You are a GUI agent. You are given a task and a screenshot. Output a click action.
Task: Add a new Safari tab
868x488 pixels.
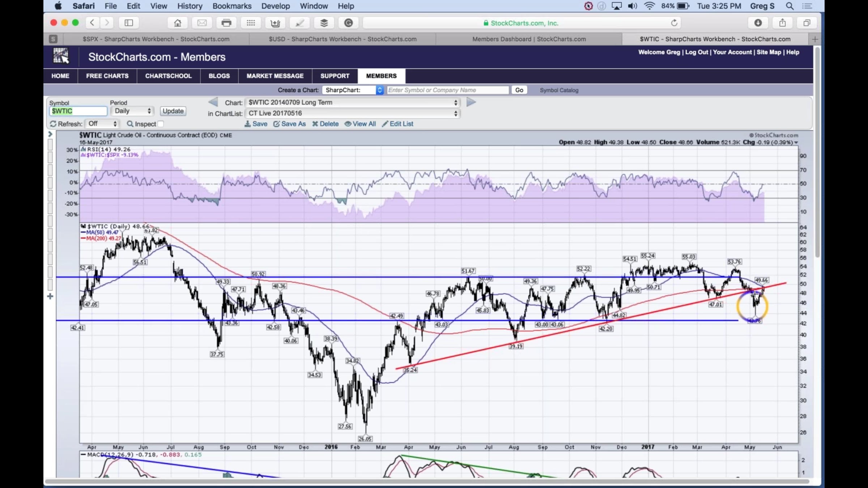pyautogui.click(x=815, y=39)
